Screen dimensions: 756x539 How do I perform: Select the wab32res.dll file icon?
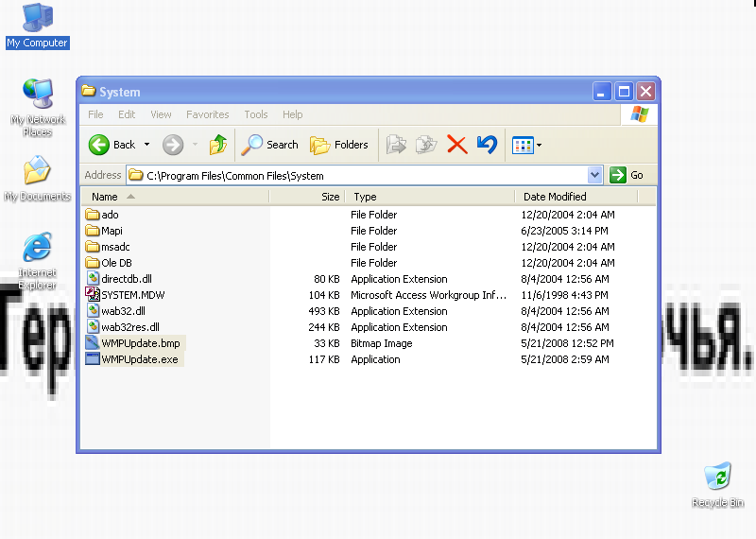point(93,326)
